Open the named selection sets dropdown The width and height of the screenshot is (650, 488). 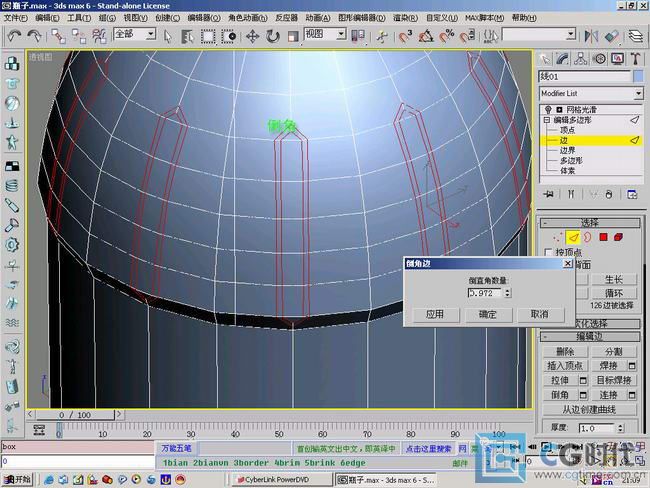tap(571, 34)
